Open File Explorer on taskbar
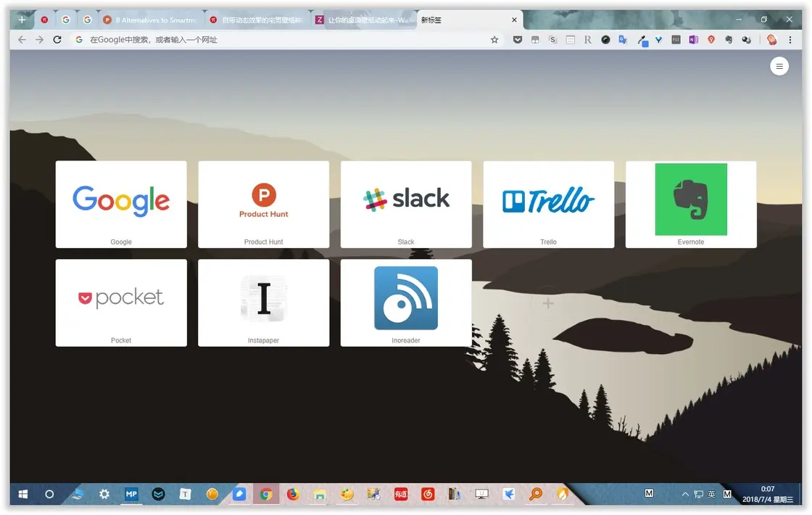The height and width of the screenshot is (515, 812). 320,494
